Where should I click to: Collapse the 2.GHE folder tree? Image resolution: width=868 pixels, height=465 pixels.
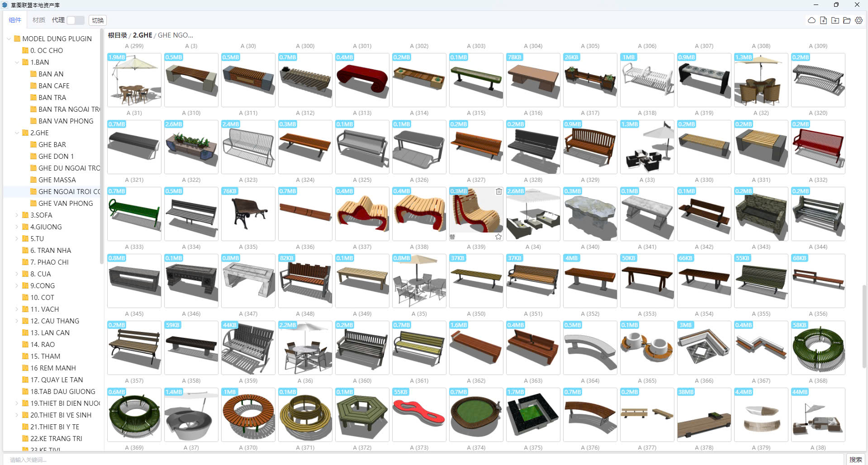tap(17, 133)
